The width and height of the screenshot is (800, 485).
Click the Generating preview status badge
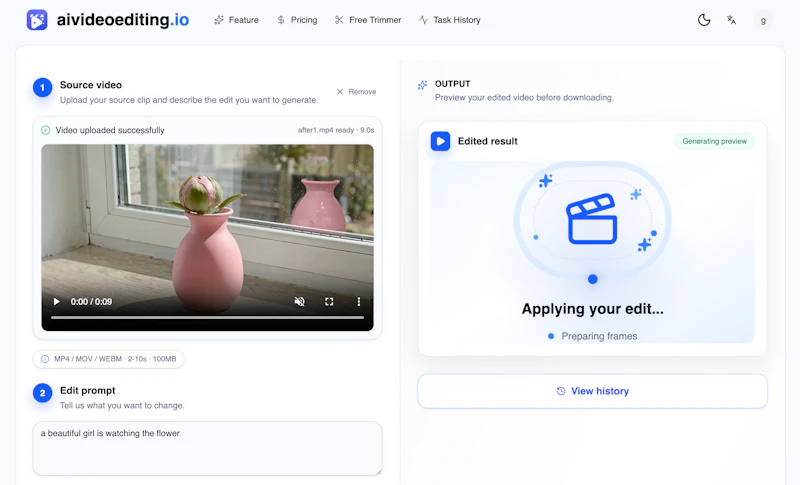(714, 141)
